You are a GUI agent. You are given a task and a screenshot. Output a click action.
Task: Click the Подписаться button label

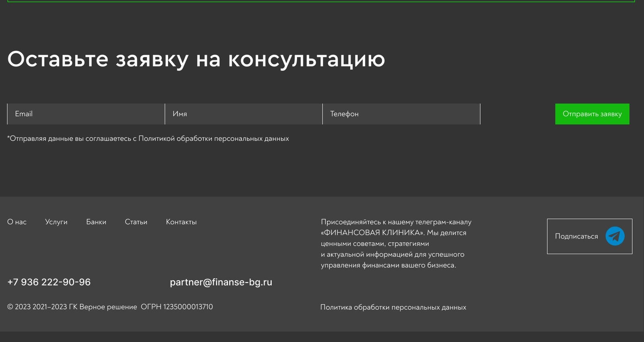tap(576, 236)
